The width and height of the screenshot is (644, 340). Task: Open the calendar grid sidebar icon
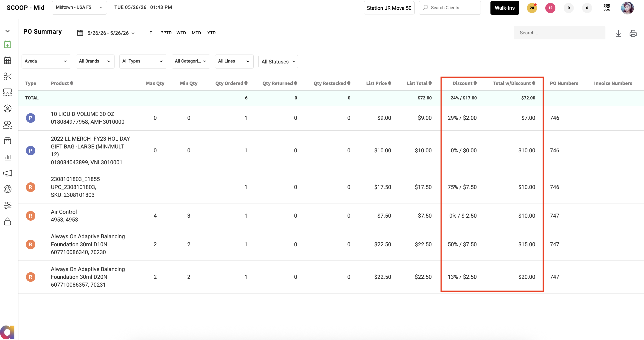click(x=8, y=60)
